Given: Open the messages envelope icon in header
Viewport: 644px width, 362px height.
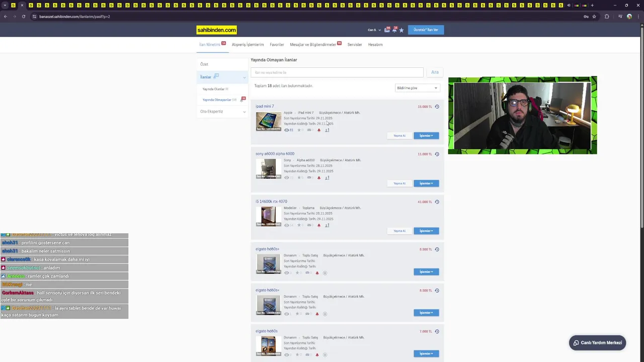Looking at the screenshot, I should tap(387, 30).
